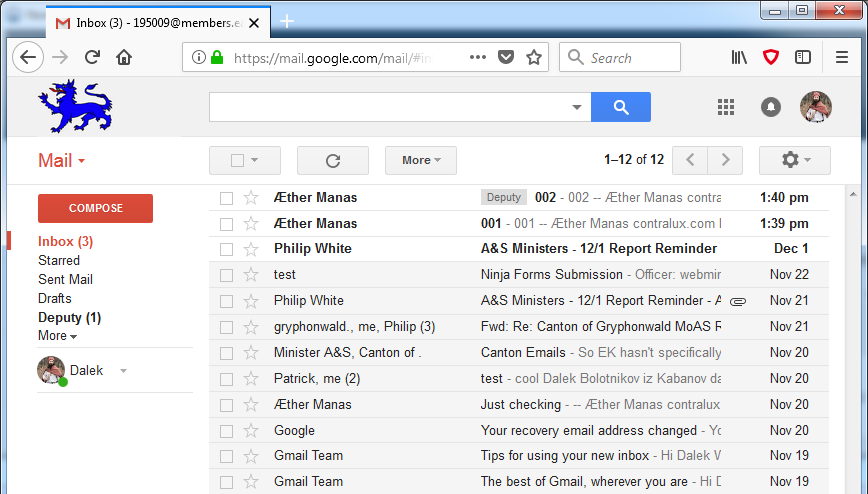Viewport: 868px width, 494px height.
Task: Tick checkbox for Æther Manas 002 email
Action: (x=226, y=198)
